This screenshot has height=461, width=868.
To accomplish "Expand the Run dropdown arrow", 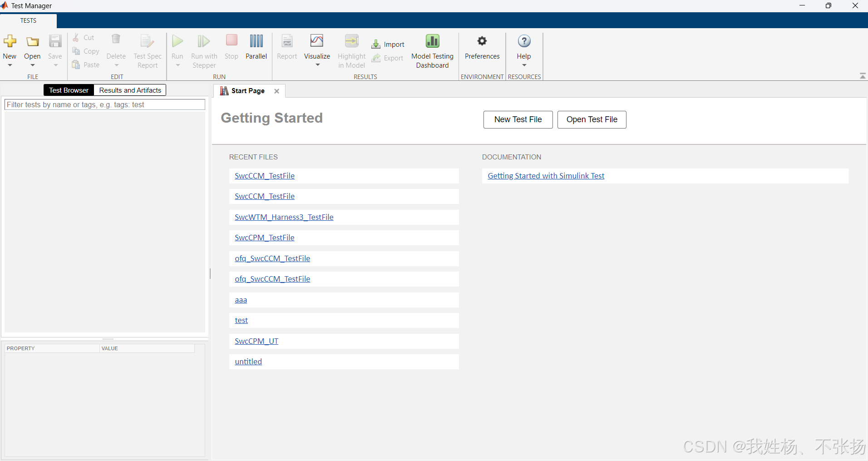I will click(178, 65).
